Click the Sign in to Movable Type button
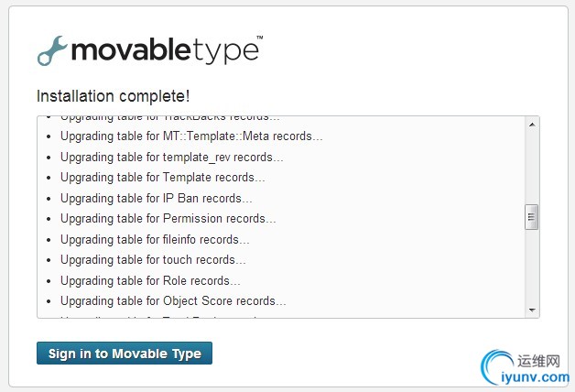Viewport: 575px width, 392px height. [125, 354]
